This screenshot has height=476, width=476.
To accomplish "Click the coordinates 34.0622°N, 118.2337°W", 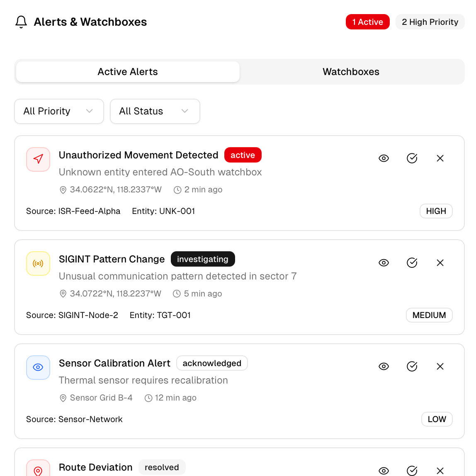I will click(116, 190).
